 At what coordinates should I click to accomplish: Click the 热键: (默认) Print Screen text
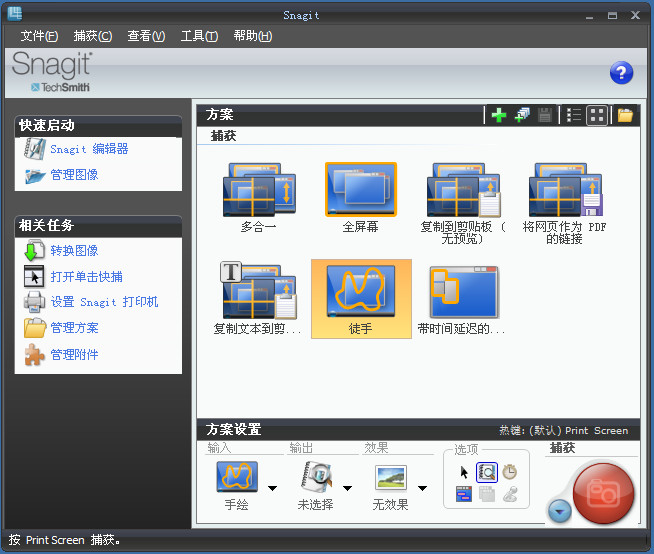(x=563, y=431)
